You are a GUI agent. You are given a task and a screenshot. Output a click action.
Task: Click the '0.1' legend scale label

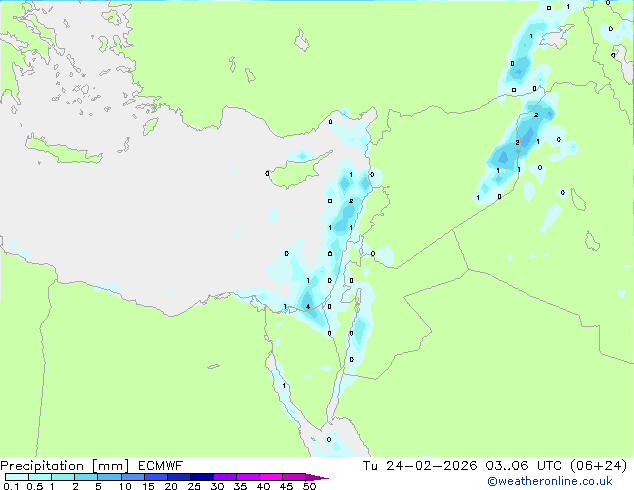[x=11, y=486]
